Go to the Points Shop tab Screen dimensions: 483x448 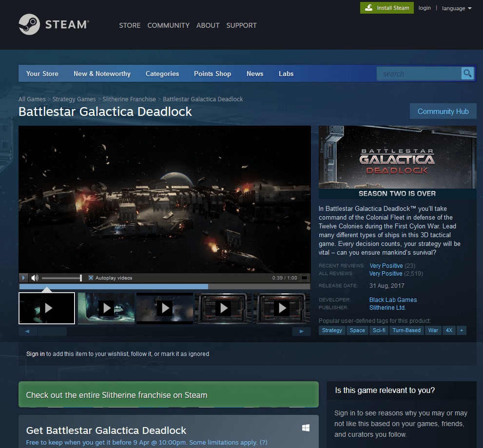212,74
